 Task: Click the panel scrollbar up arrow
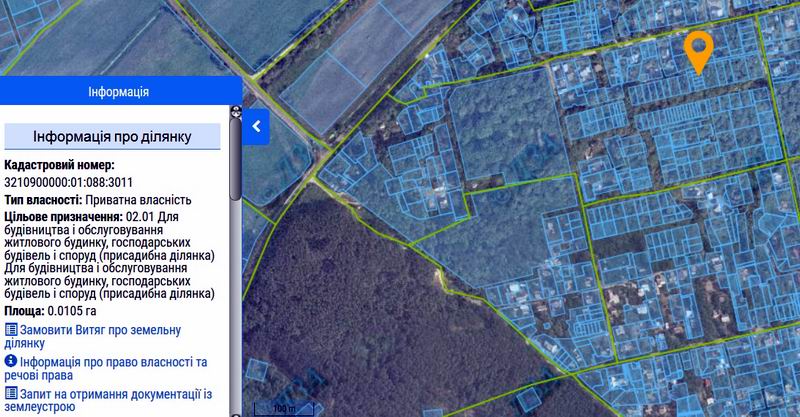pyautogui.click(x=237, y=110)
